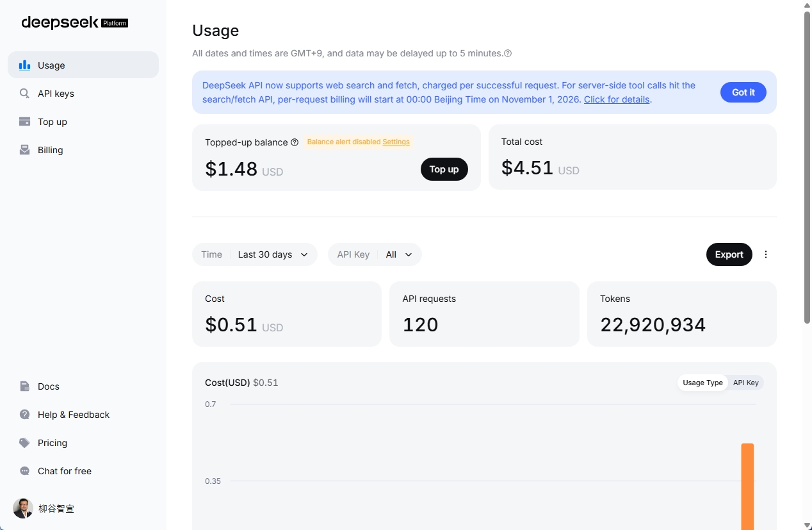Click the deepseek Platform logo
The height and width of the screenshot is (530, 812).
tap(75, 23)
